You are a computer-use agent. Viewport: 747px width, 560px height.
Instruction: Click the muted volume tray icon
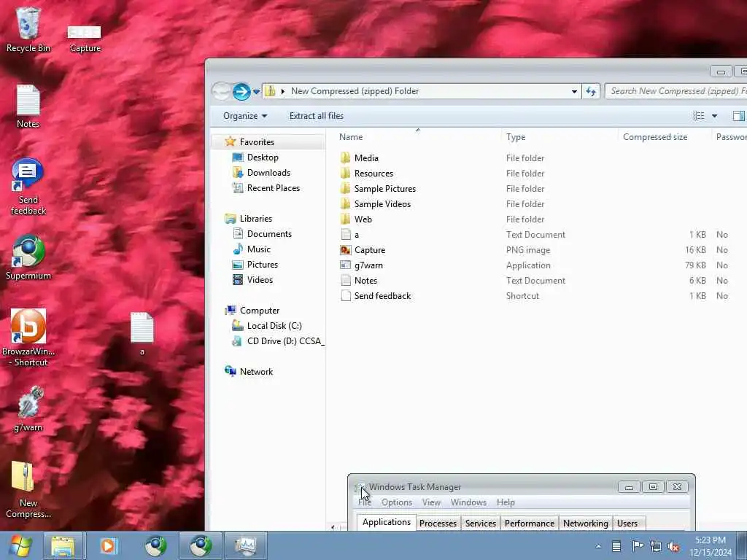pyautogui.click(x=673, y=546)
